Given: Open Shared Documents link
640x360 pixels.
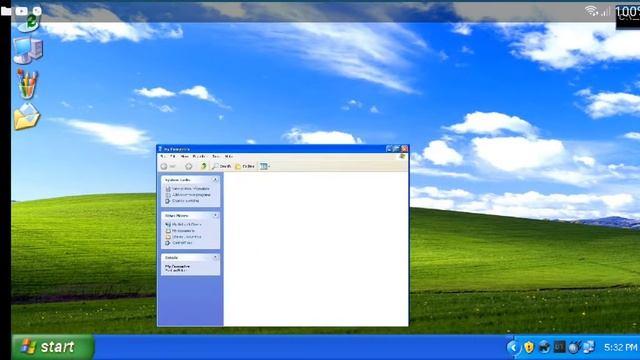Looking at the screenshot, I should click(184, 237).
